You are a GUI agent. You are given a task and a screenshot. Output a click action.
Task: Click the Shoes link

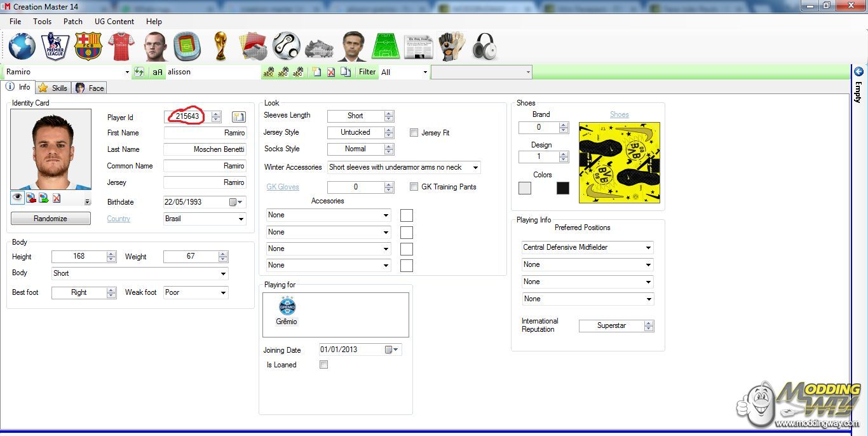620,114
